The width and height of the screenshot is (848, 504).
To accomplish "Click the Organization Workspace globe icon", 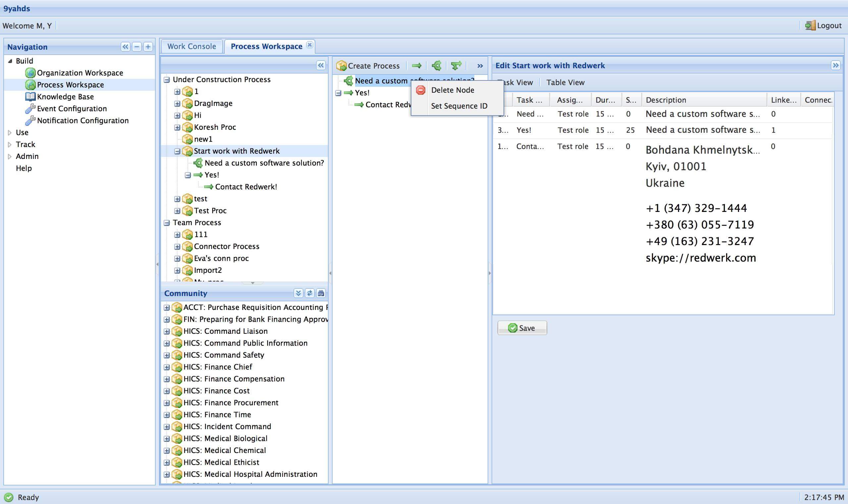I will 30,73.
